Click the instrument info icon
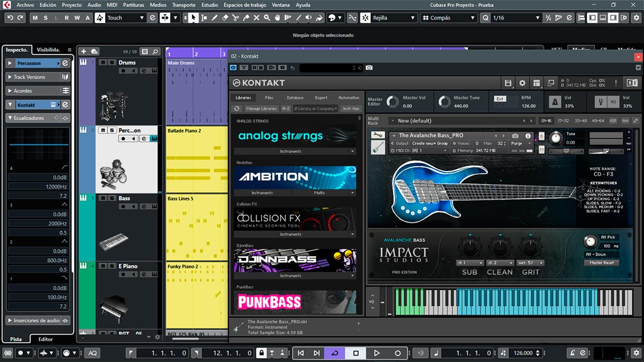The image size is (644, 362). click(528, 136)
